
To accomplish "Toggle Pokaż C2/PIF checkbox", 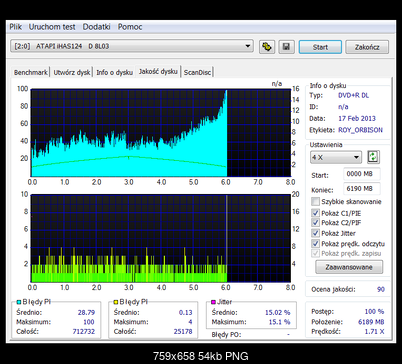I will tap(315, 222).
